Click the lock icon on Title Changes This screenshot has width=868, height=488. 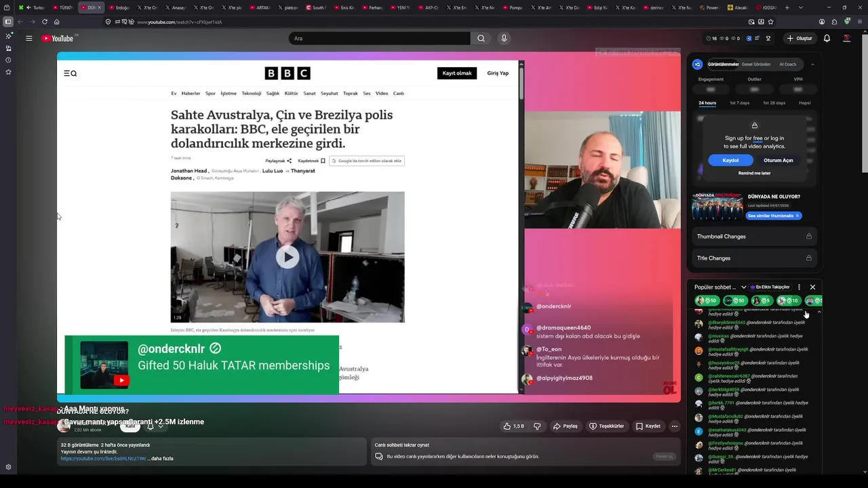tap(809, 258)
